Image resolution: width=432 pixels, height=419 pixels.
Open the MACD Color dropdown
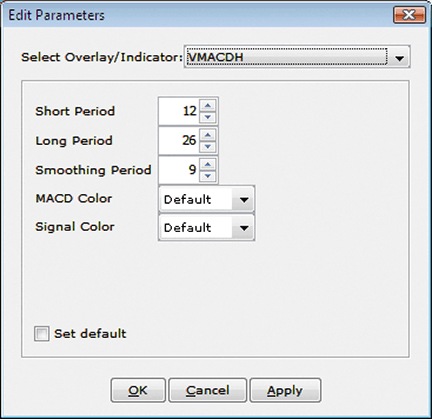(207, 199)
